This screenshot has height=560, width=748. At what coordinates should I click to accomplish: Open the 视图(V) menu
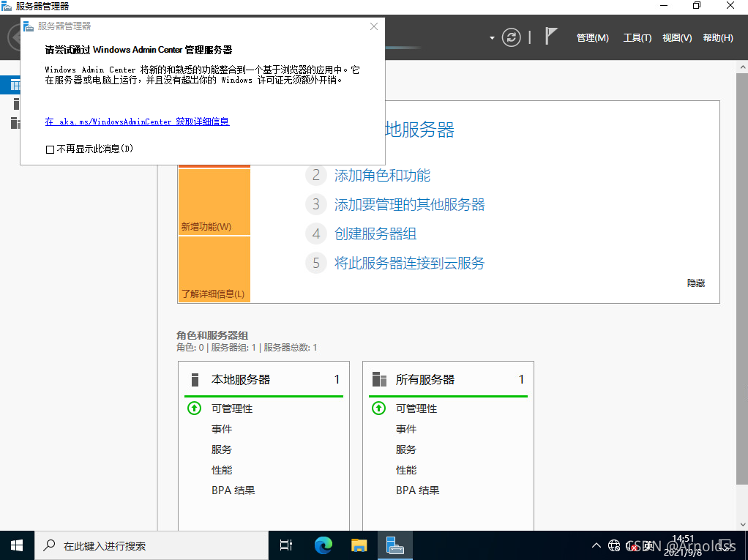pyautogui.click(x=677, y=37)
